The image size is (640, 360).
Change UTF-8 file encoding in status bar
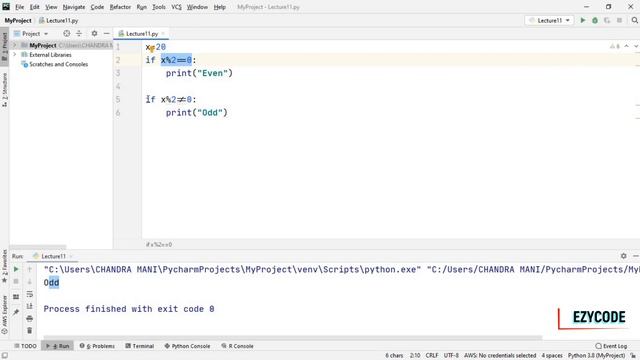tap(451, 356)
